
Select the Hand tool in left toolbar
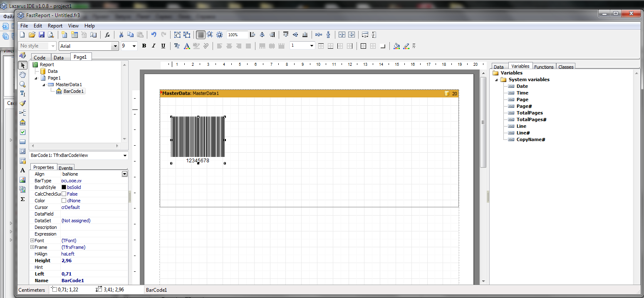click(23, 74)
